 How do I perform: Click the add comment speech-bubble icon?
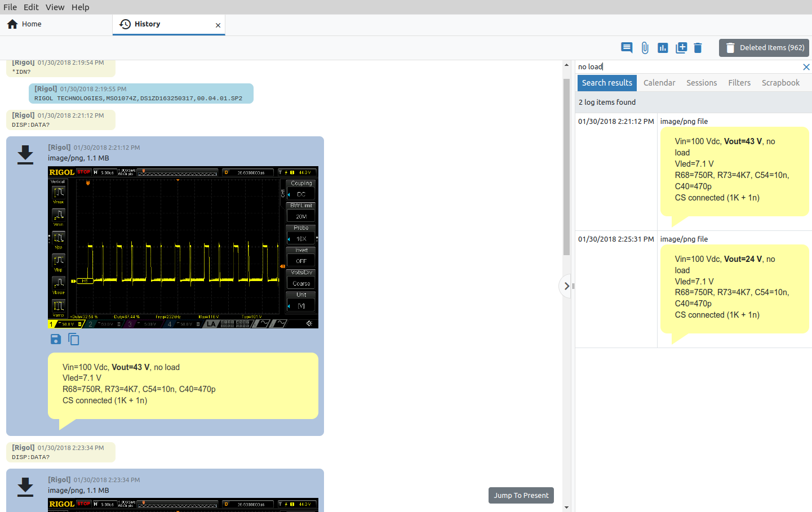point(627,48)
